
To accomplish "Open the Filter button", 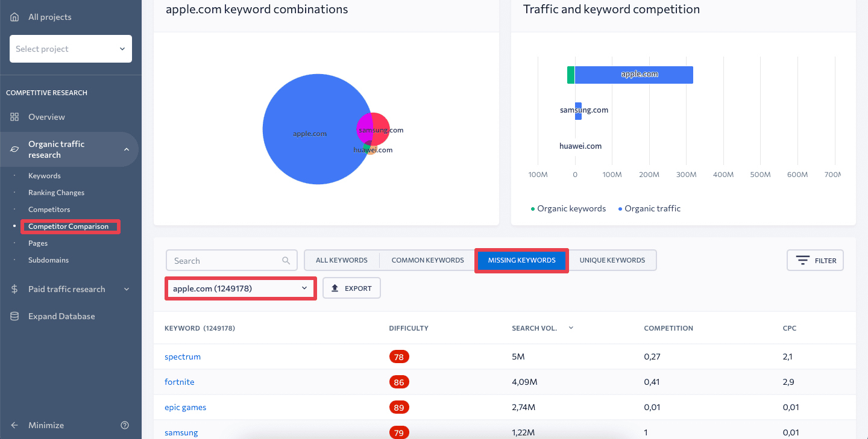I will coord(815,260).
